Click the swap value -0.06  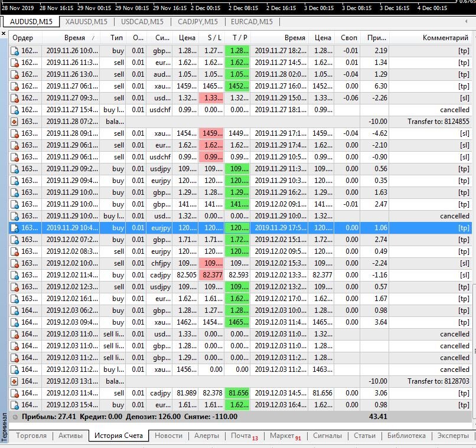coord(350,98)
